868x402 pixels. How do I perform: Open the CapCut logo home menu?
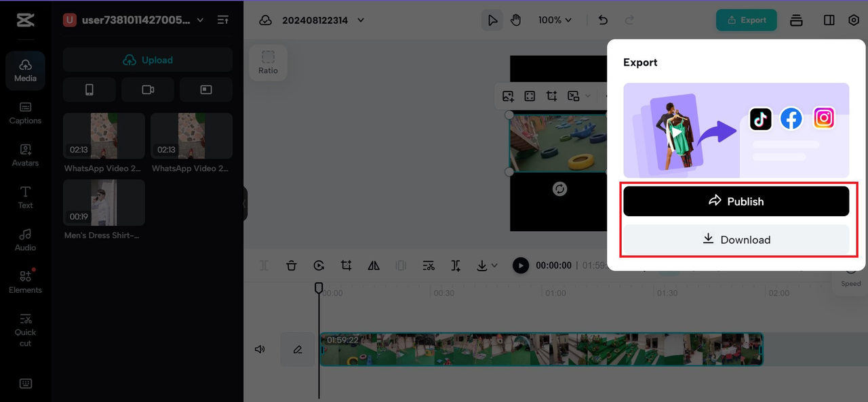tap(25, 20)
